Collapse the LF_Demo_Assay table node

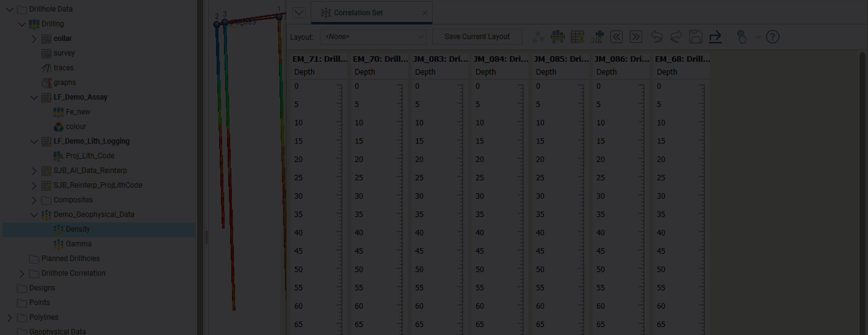coord(34,97)
